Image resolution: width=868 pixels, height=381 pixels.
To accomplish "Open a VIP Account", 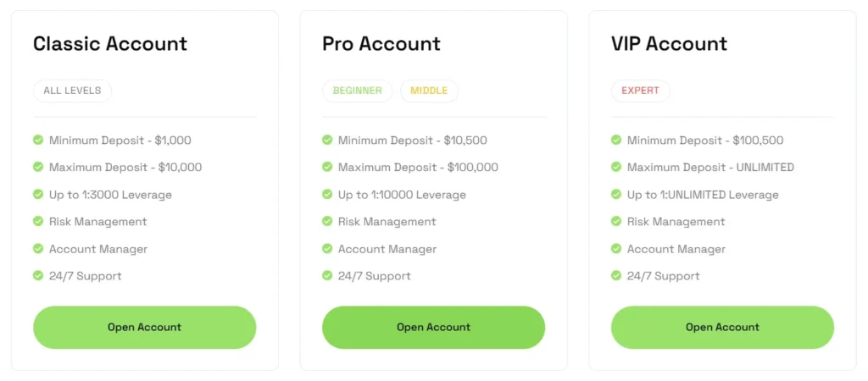I will (x=722, y=327).
